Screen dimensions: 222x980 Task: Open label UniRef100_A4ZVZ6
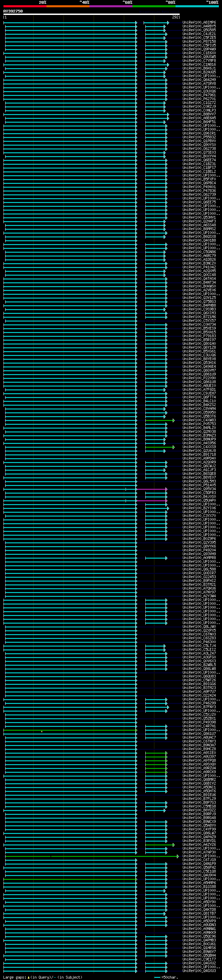(x=199, y=844)
